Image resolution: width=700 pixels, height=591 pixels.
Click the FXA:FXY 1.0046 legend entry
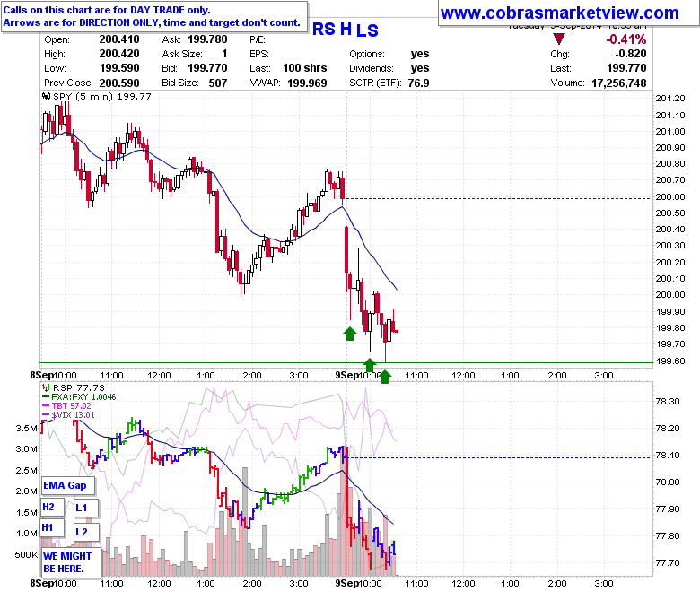pos(79,397)
